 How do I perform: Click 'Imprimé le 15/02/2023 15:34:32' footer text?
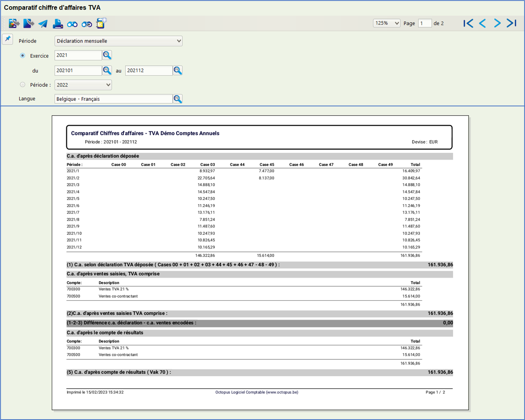pos(95,392)
